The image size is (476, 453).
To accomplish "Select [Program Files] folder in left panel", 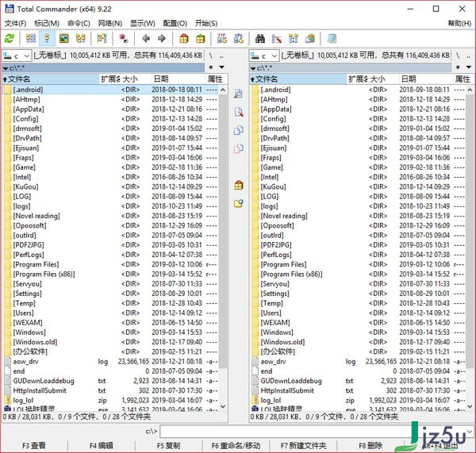I will (x=111, y=264).
